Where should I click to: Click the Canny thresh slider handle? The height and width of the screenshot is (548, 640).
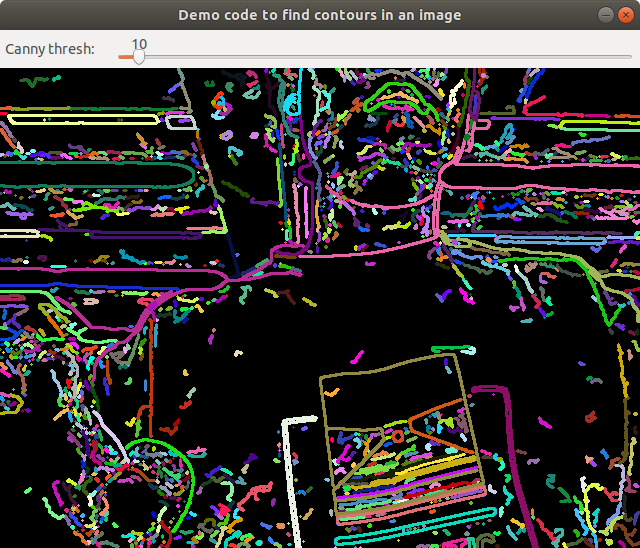pyautogui.click(x=139, y=57)
